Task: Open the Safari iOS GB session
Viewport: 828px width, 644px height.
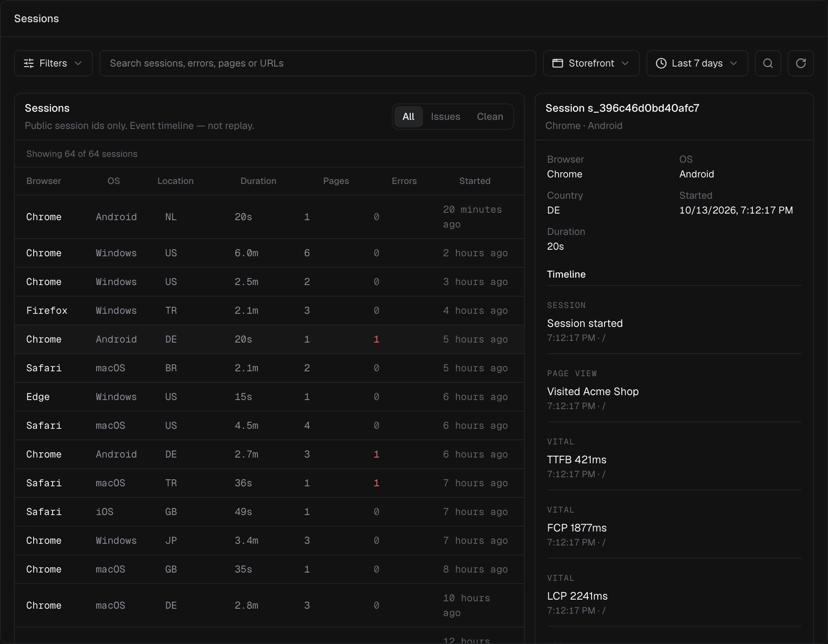Action: tap(269, 512)
